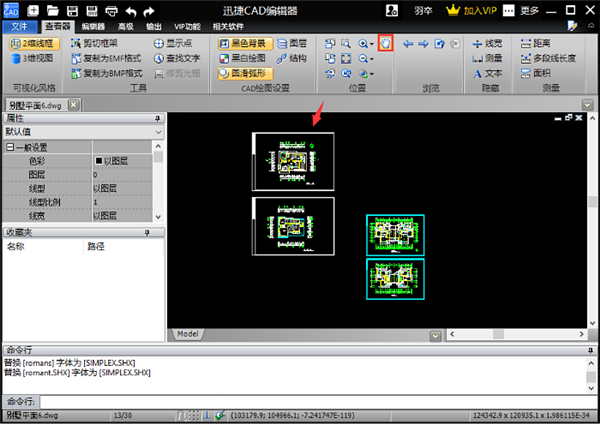Switch to the 编辑器 ribbon tab
The width and height of the screenshot is (600, 424).
[x=93, y=26]
